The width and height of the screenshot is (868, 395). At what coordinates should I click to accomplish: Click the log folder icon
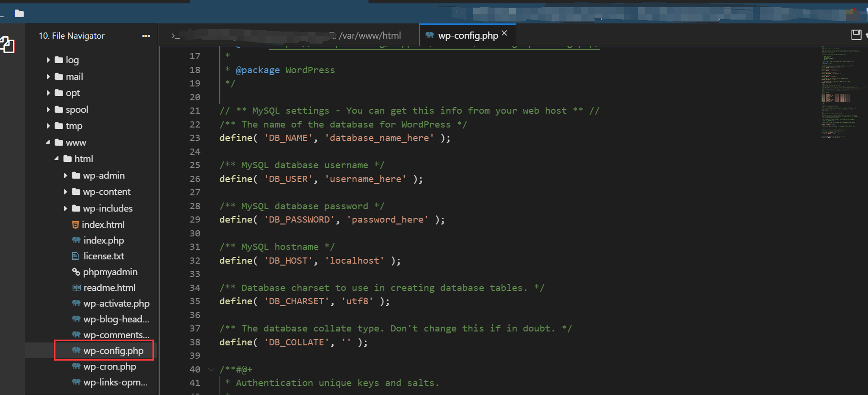pos(59,60)
